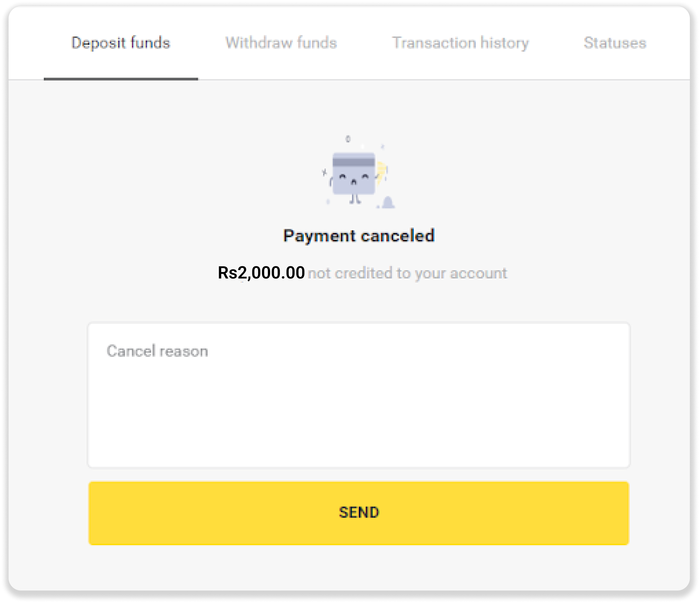The width and height of the screenshot is (700, 603).
Task: Select the Statuses tab
Action: pyautogui.click(x=615, y=43)
